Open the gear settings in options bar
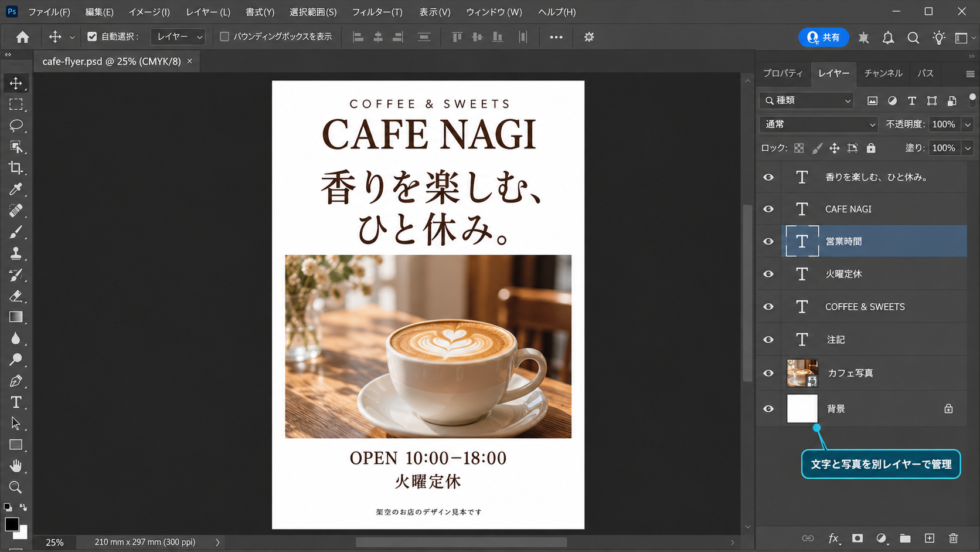Viewport: 980px width, 552px height. (589, 37)
